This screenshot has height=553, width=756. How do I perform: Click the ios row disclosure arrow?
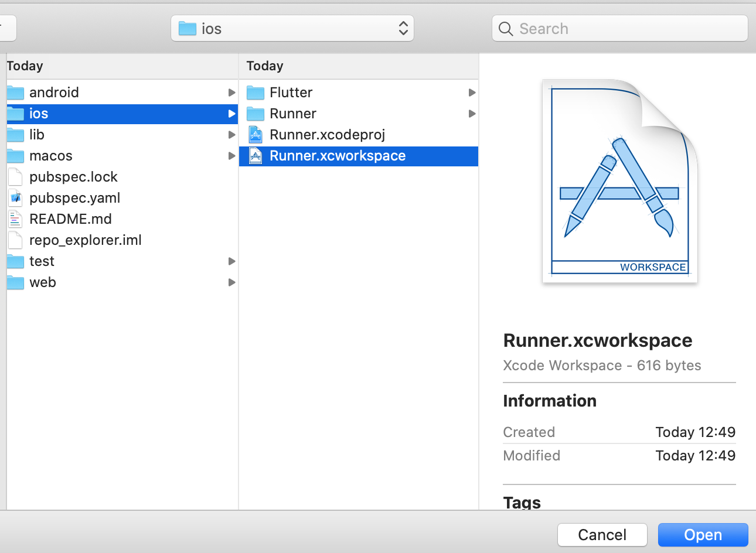(x=232, y=114)
